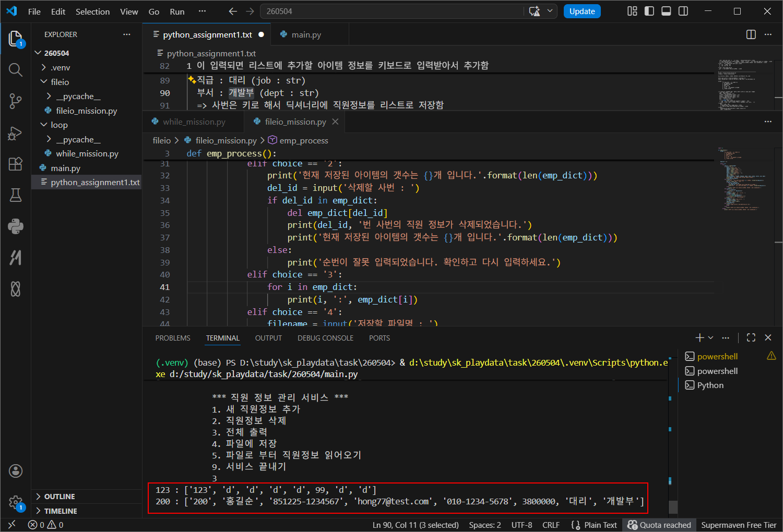Image resolution: width=783 pixels, height=532 pixels.
Task: Click the Spaces: 2 indentation setting
Action: [x=485, y=525]
